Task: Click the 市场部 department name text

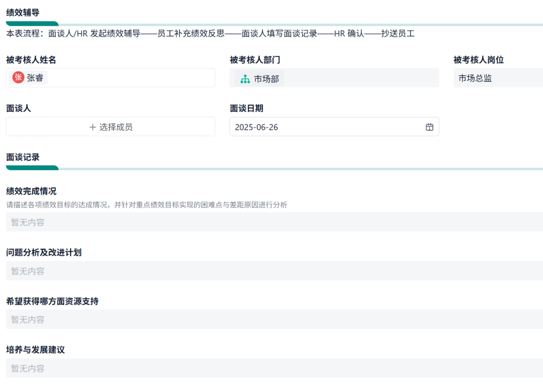Action: pyautogui.click(x=267, y=79)
